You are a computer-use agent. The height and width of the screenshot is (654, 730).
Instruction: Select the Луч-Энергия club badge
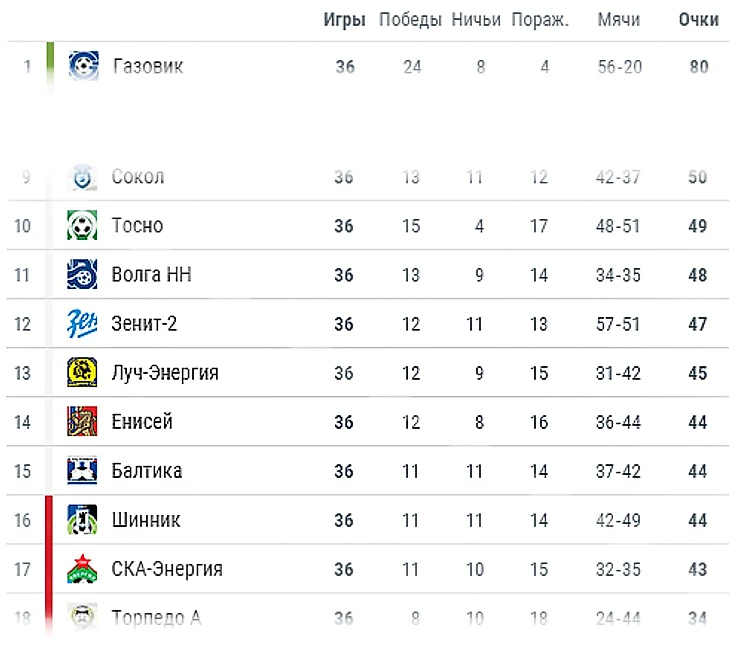(x=82, y=373)
